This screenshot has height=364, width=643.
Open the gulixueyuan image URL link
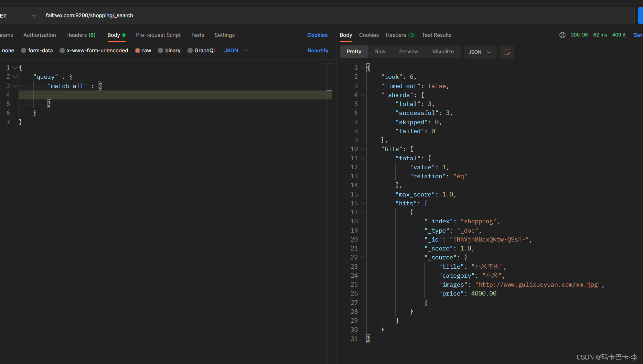[x=538, y=285]
